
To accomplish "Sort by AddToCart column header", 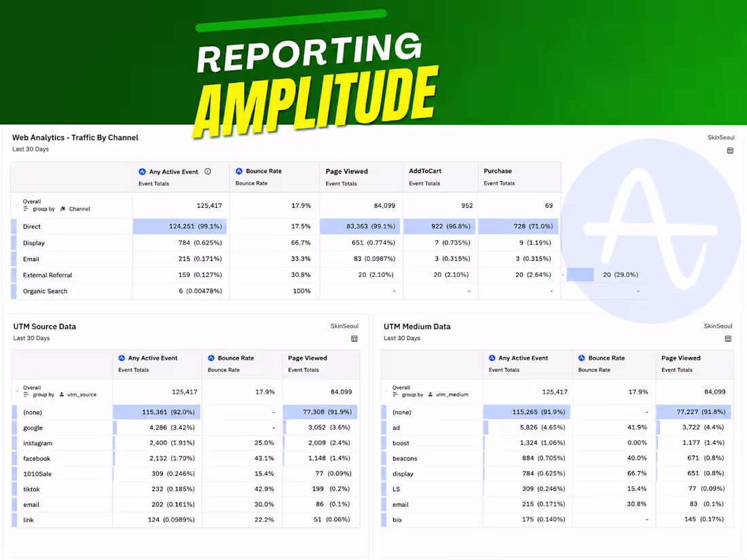I will (x=425, y=171).
